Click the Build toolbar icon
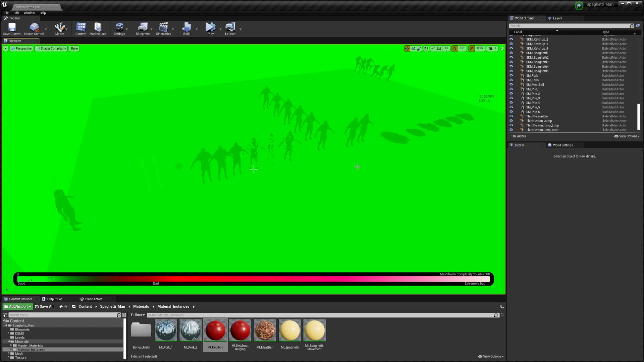 pyautogui.click(x=186, y=28)
